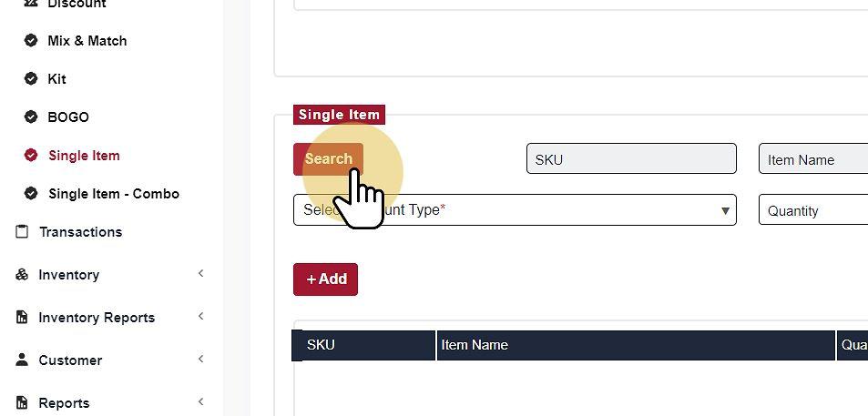The height and width of the screenshot is (416, 868).
Task: Click the red Single Item check icon
Action: (31, 156)
